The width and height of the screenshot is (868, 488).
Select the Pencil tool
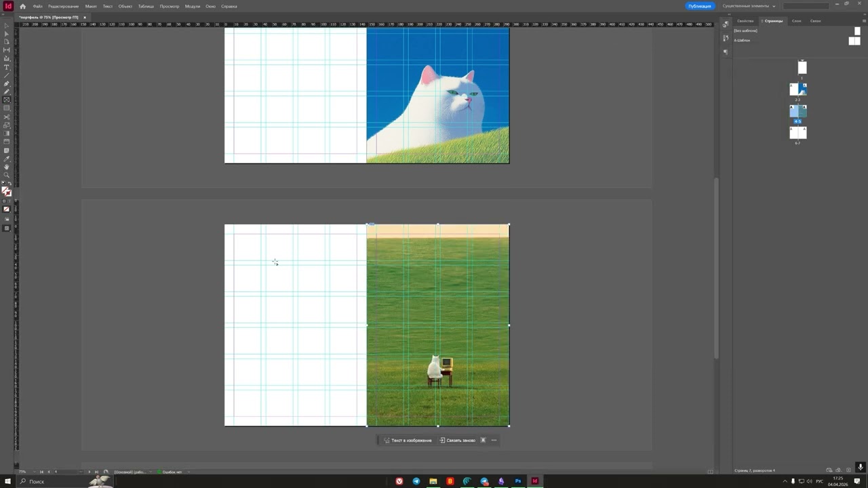pyautogui.click(x=7, y=91)
